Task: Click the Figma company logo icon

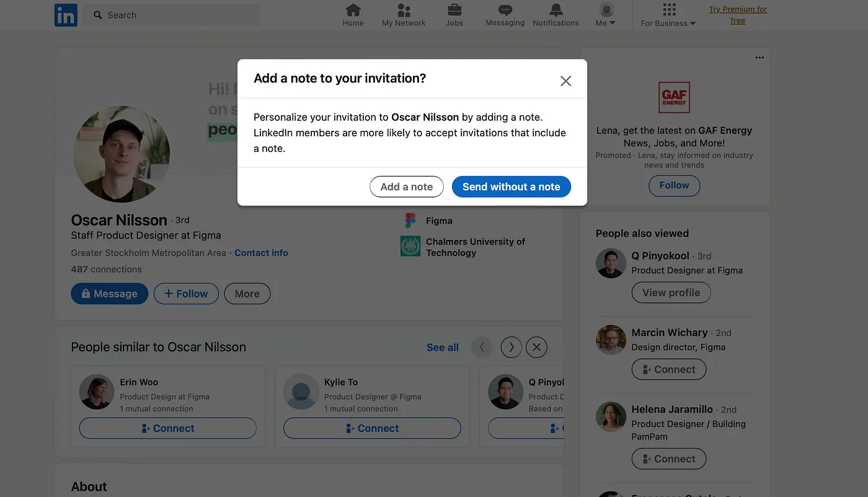Action: point(410,221)
